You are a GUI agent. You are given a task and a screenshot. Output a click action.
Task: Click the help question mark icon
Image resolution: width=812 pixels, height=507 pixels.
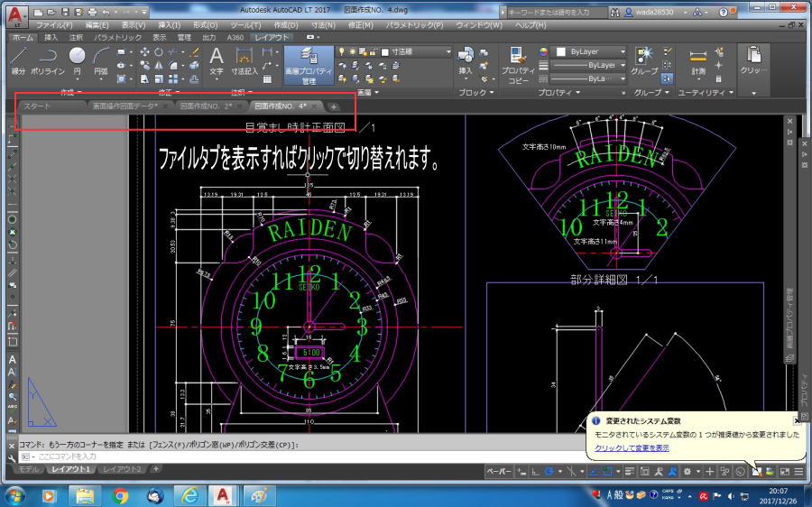click(x=724, y=12)
